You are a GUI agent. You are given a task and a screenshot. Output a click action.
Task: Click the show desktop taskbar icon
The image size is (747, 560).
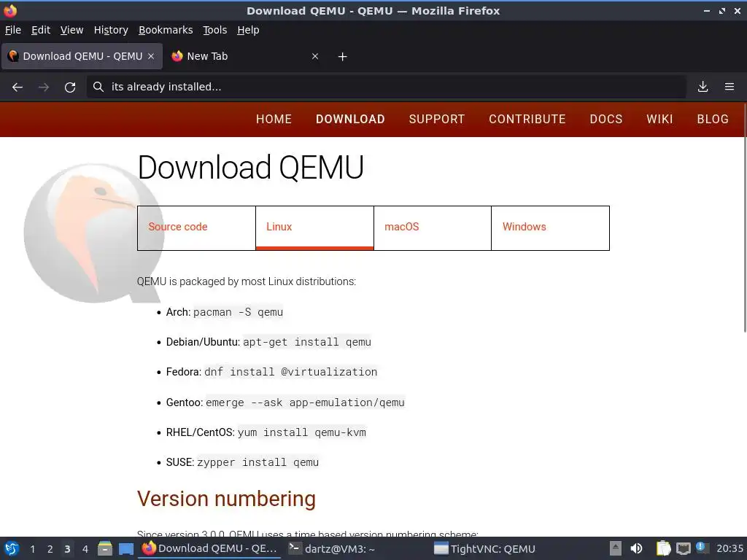(x=125, y=549)
